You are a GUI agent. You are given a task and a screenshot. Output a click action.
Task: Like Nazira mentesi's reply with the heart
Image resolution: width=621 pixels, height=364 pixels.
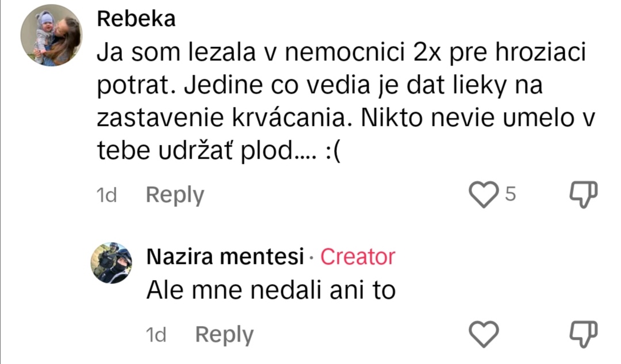(x=484, y=334)
